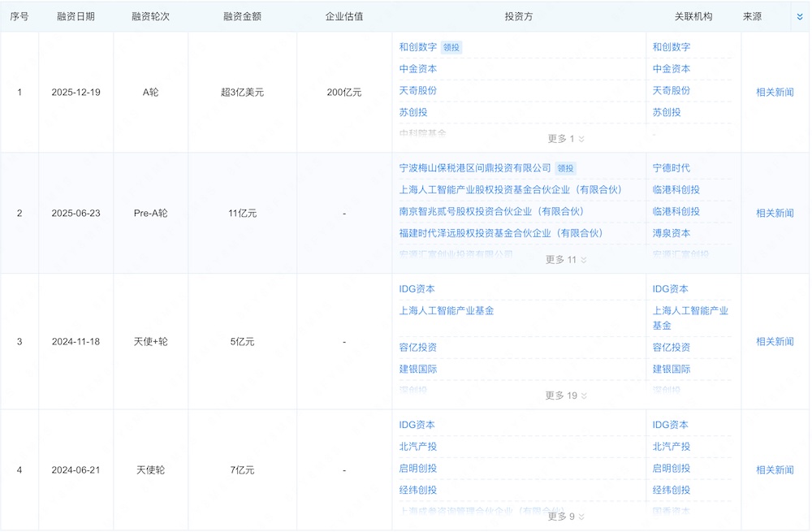
Task: Select the amount cell 11亿元
Action: (x=242, y=213)
